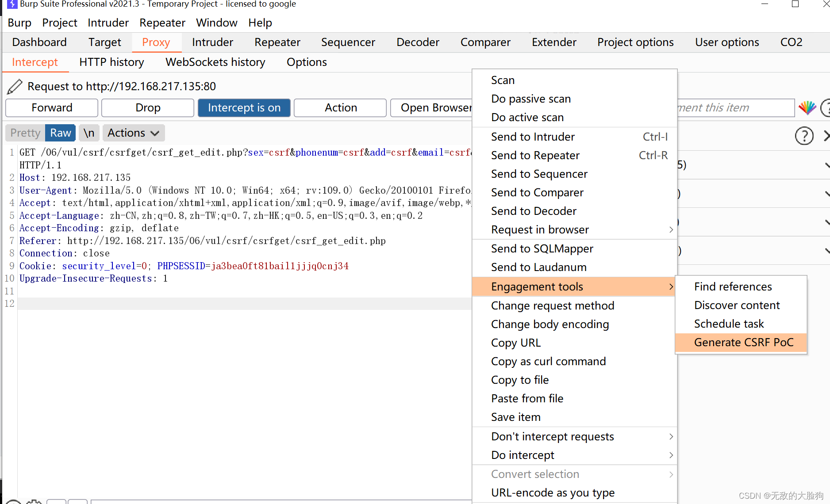Open the Project menu in the menu bar
This screenshot has height=504, width=830.
click(60, 23)
